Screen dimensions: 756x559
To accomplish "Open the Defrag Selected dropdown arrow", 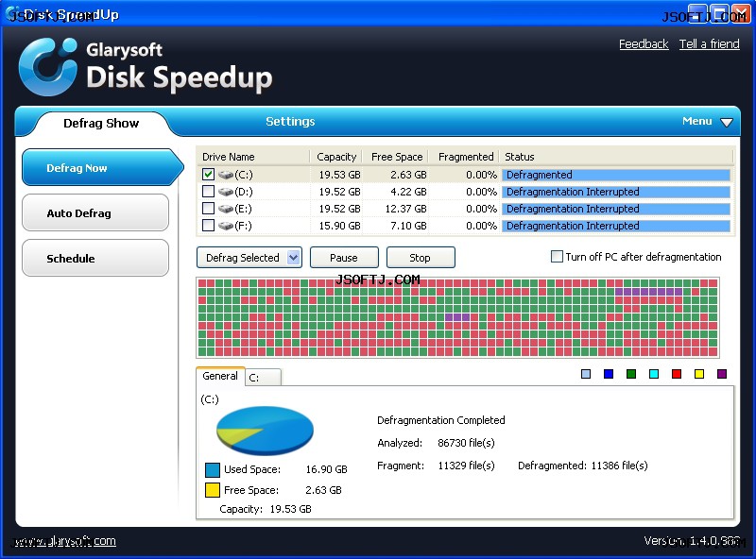I will tap(293, 258).
